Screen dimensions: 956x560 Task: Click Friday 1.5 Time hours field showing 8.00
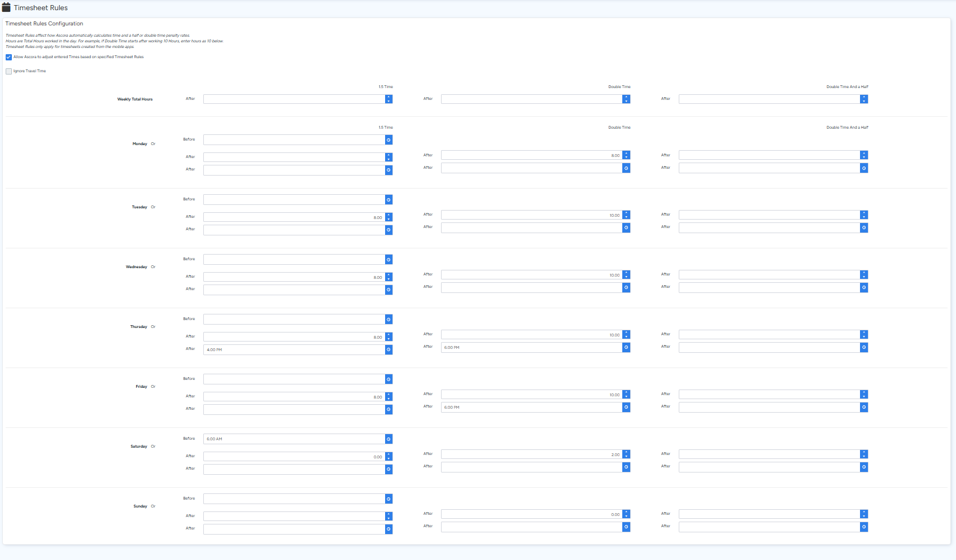[294, 397]
